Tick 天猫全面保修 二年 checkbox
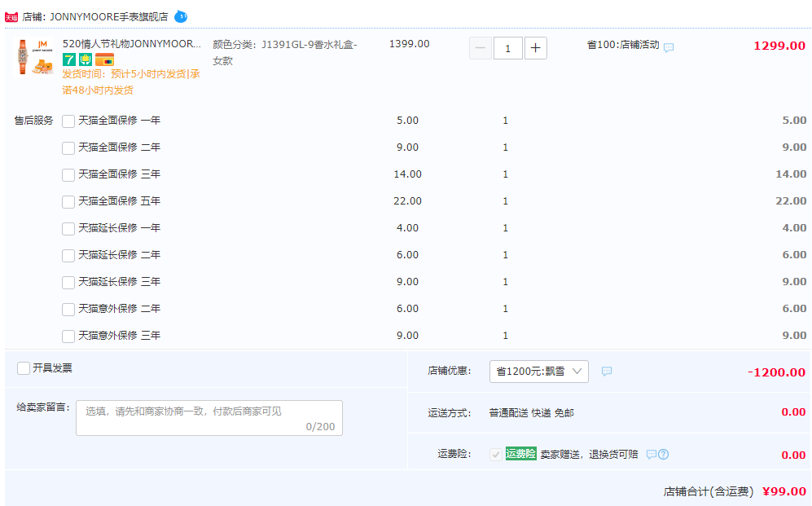Screen dimensions: 812x506 point(68,148)
